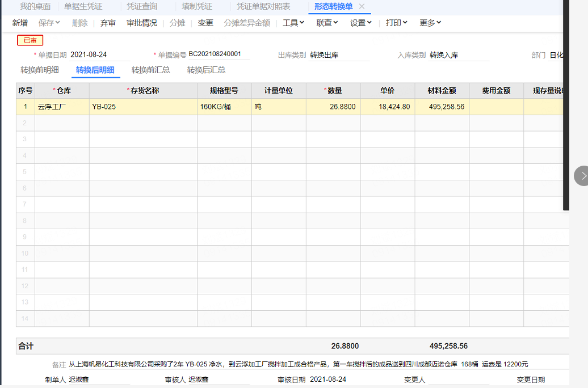Switch to 凭证单据对照表 tab

(263, 6)
